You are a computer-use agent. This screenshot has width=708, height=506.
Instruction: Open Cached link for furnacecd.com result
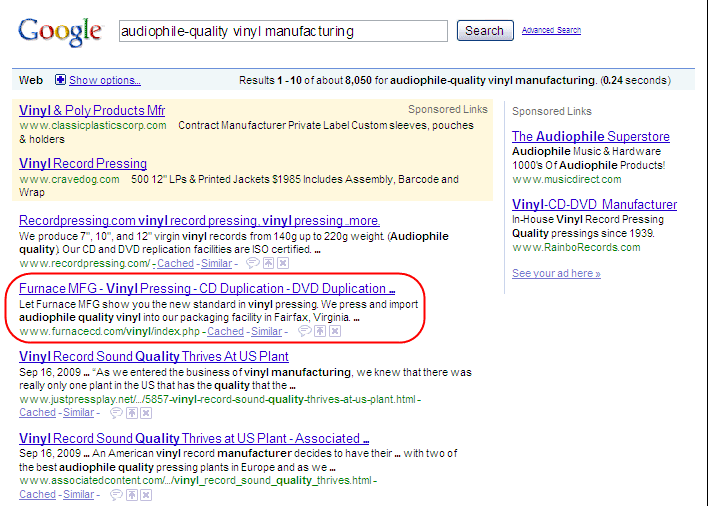coord(225,331)
